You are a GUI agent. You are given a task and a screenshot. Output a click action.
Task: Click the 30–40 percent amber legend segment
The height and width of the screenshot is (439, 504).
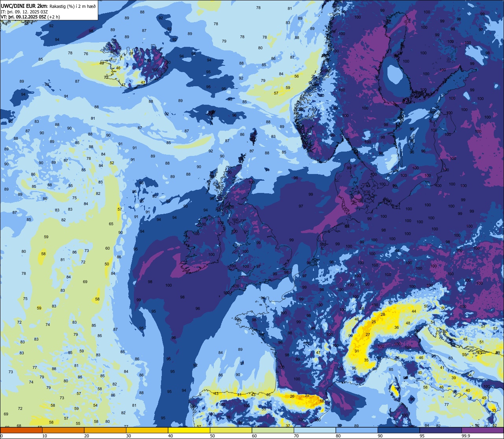pos(147,430)
